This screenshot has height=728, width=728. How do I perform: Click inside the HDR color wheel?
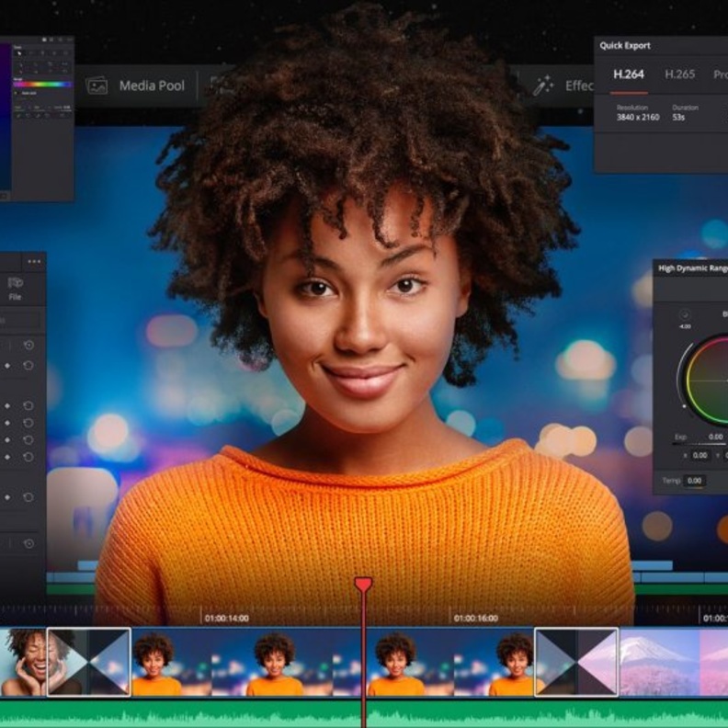point(710,381)
